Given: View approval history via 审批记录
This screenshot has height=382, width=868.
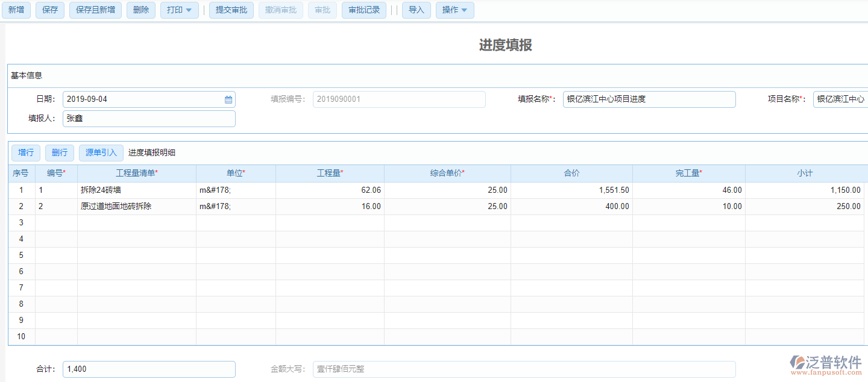Looking at the screenshot, I should (x=363, y=10).
